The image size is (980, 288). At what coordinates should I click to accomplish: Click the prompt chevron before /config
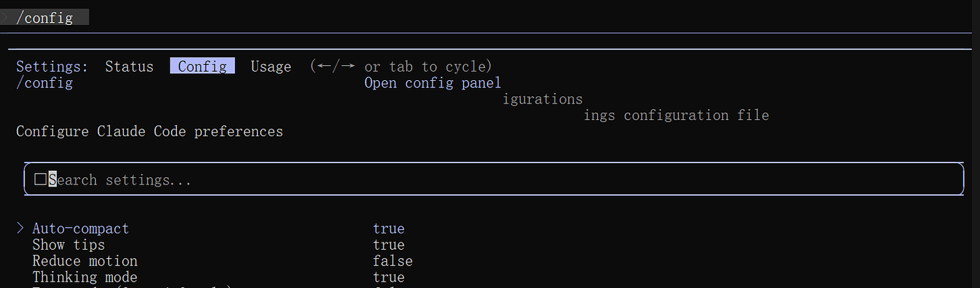click(x=4, y=17)
